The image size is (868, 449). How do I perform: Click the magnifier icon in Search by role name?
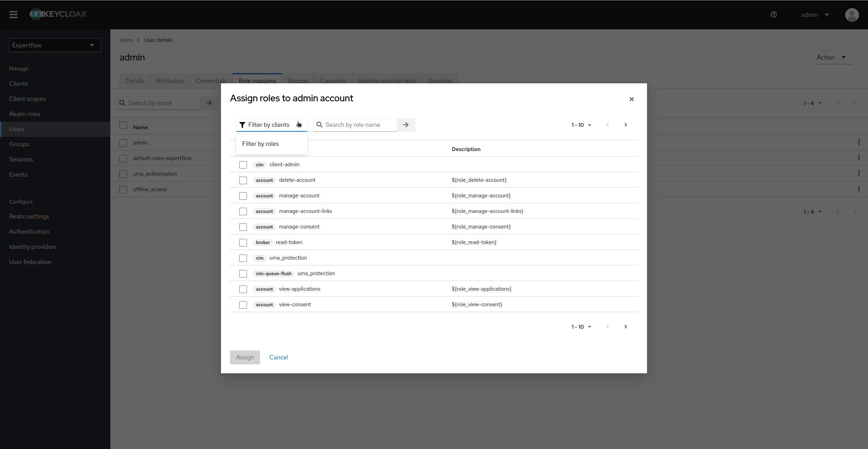pos(319,125)
